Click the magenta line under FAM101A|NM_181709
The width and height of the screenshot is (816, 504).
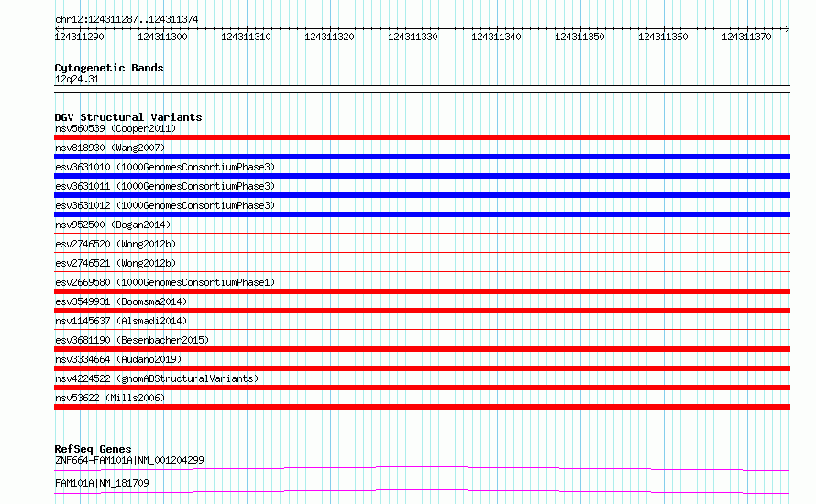(x=422, y=491)
